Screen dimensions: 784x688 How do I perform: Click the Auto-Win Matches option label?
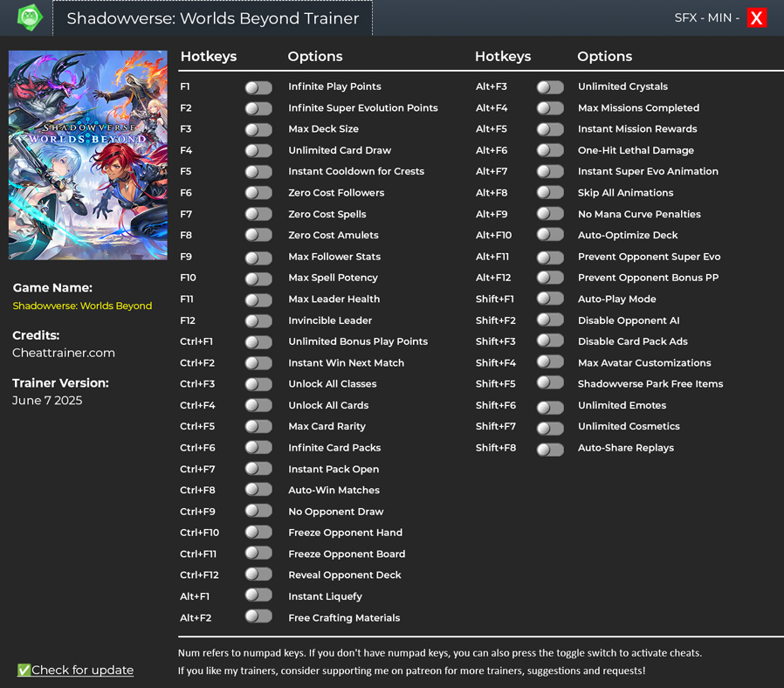[334, 491]
